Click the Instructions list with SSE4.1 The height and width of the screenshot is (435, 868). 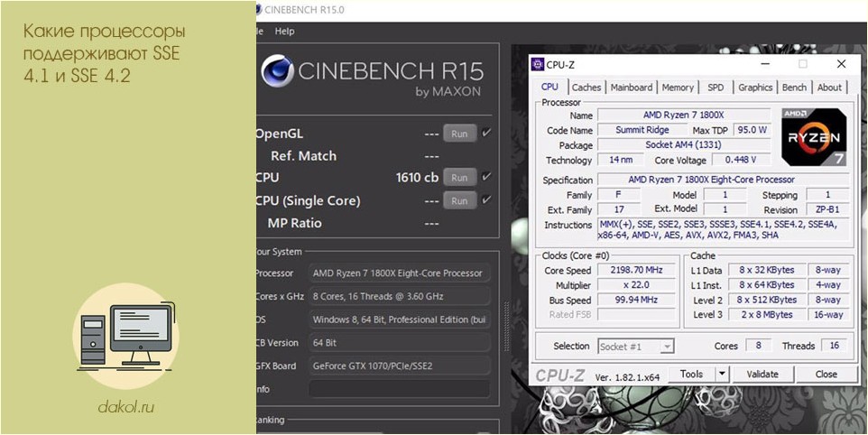723,229
